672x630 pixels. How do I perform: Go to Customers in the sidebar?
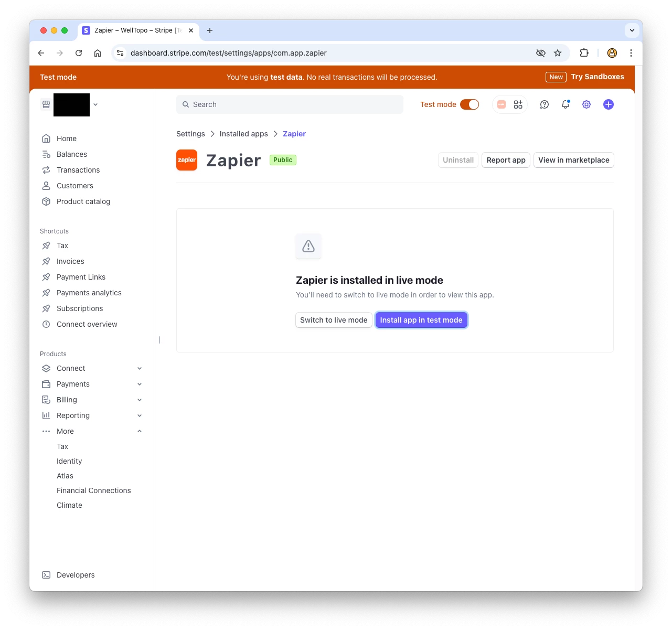74,186
